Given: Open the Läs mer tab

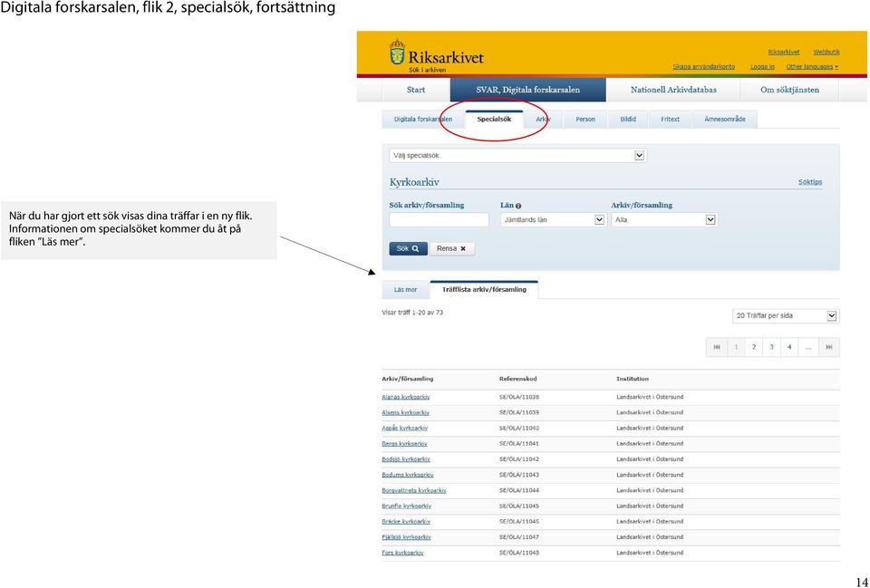Looking at the screenshot, I should tap(405, 290).
